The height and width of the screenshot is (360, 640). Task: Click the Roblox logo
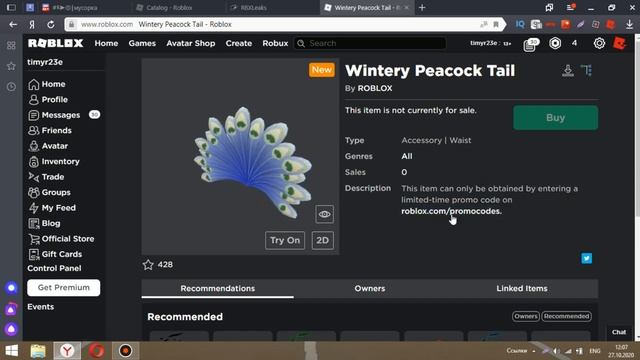click(55, 43)
